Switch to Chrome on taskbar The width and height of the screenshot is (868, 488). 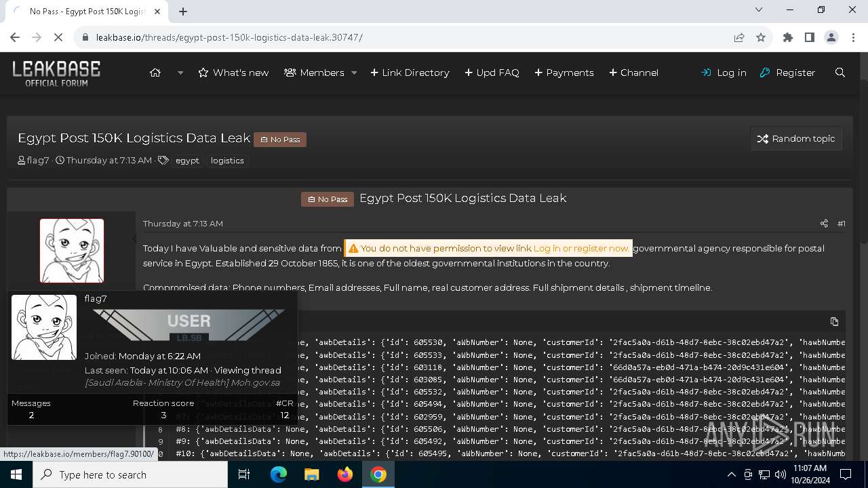tap(378, 474)
